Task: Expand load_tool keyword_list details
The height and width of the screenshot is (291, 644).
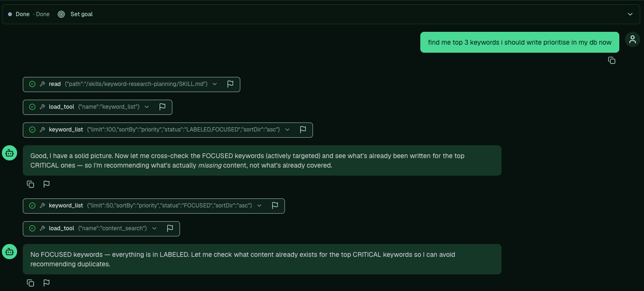Action: click(x=147, y=107)
